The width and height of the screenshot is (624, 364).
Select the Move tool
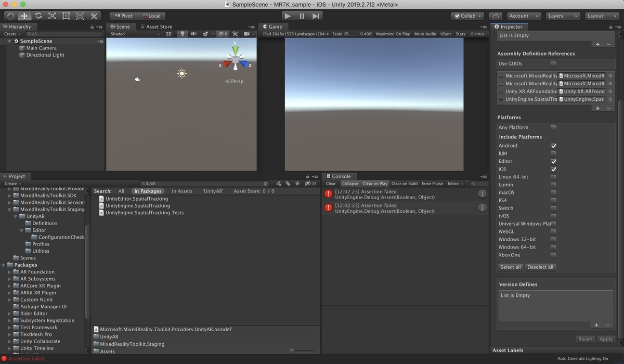24,16
